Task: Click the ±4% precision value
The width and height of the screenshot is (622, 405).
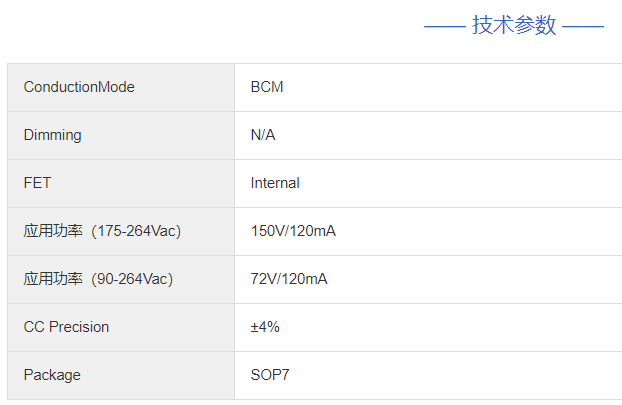Action: (x=265, y=327)
